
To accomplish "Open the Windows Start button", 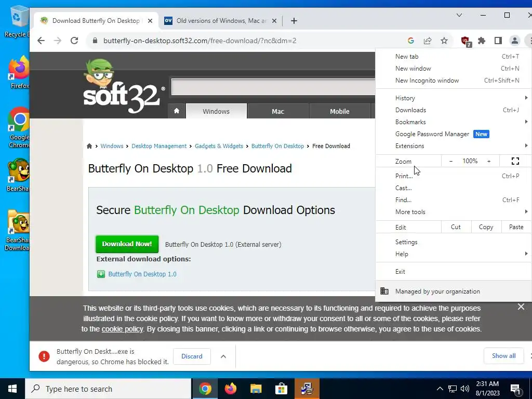I will [12, 389].
